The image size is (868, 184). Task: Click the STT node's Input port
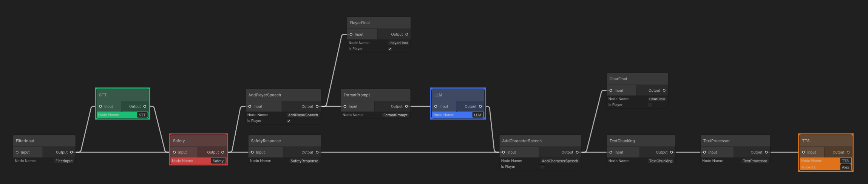click(100, 106)
